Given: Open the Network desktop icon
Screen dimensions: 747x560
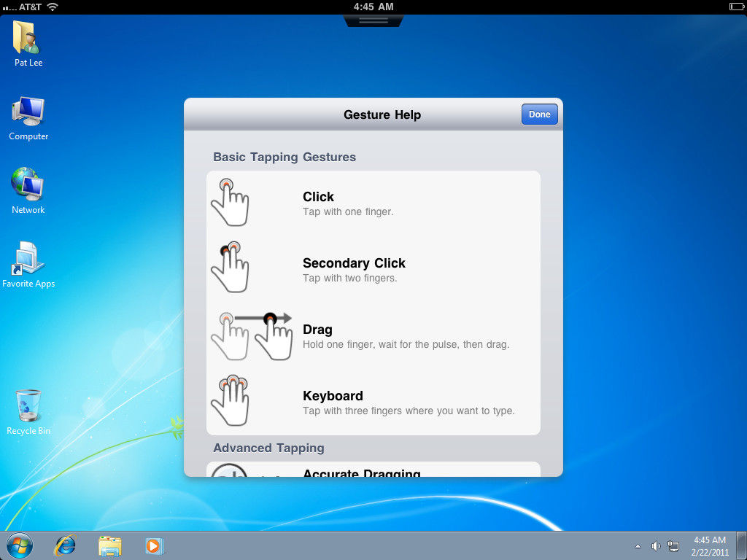Looking at the screenshot, I should point(28,191).
